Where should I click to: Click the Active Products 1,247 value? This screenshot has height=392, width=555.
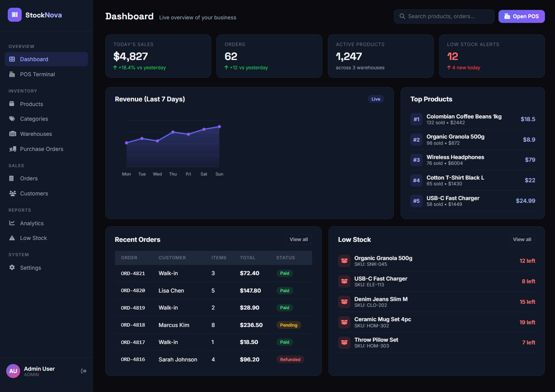349,56
